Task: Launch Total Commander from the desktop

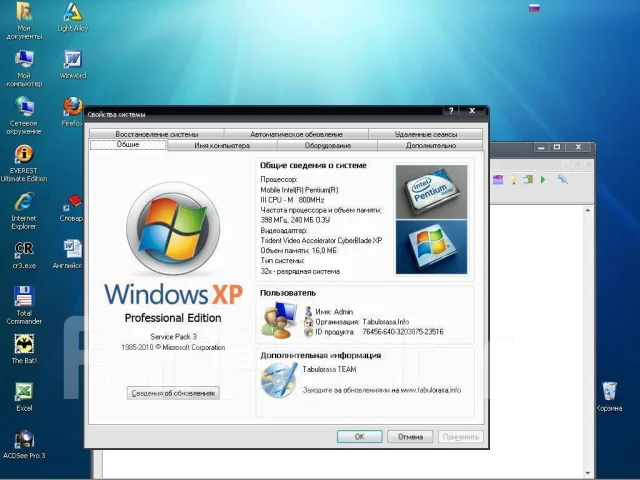Action: tap(24, 305)
